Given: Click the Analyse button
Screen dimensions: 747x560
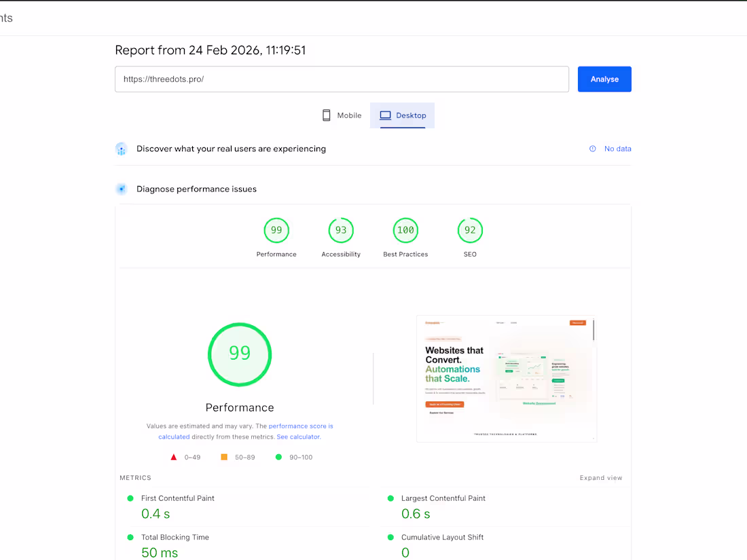Looking at the screenshot, I should point(604,79).
